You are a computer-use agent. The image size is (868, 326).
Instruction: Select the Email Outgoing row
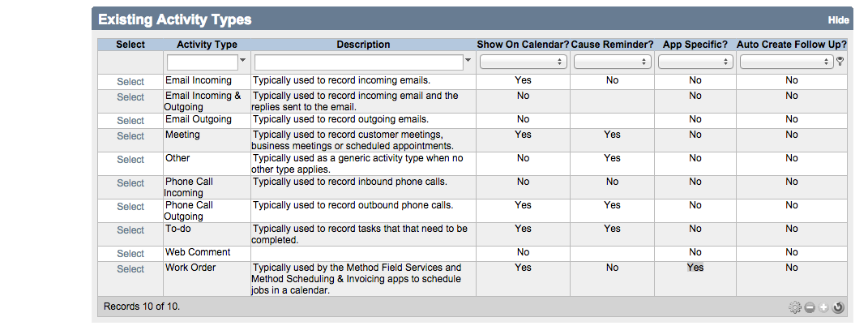tap(130, 120)
